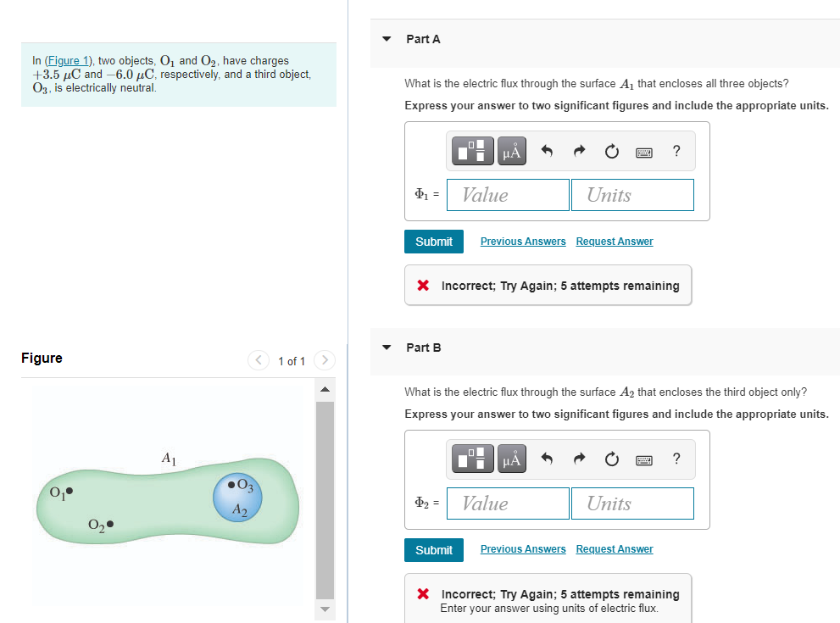
Task: Collapse the Part A section
Action: click(387, 38)
